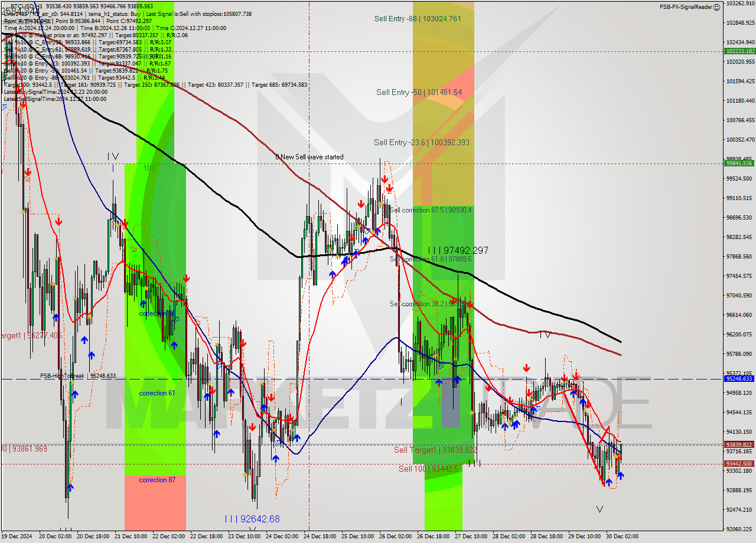The width and height of the screenshot is (756, 543).
Task: Click the 'Sell correction 61.8' level label
Action: click(431, 259)
